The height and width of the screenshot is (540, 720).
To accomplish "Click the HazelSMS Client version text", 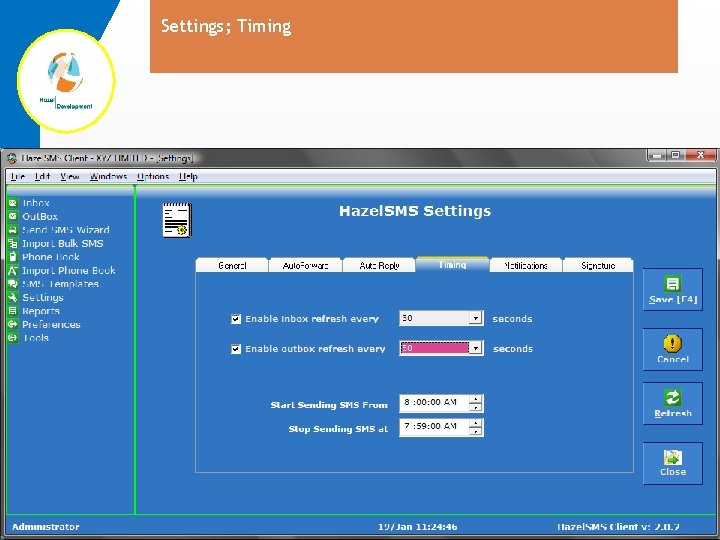I will tap(618, 527).
